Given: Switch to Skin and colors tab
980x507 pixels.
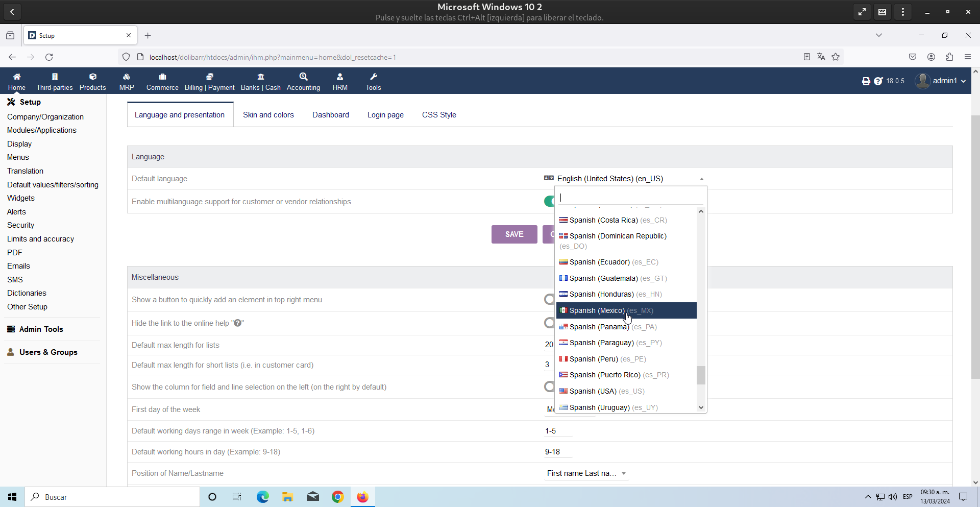Looking at the screenshot, I should coord(268,115).
